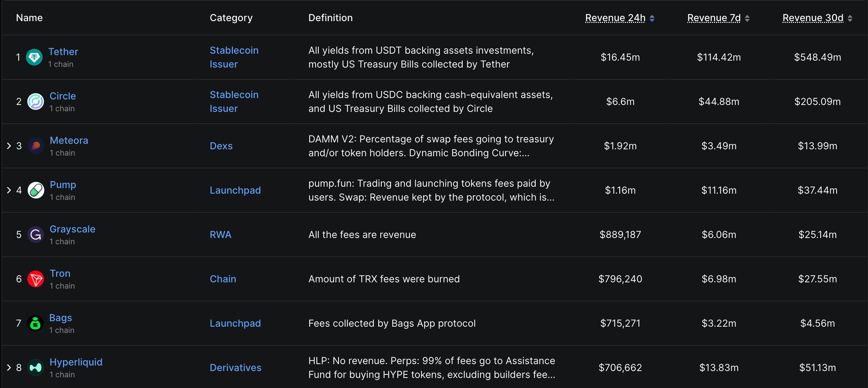Viewport: 868px width, 388px height.
Task: Expand the Meteora row chevron
Action: point(9,146)
